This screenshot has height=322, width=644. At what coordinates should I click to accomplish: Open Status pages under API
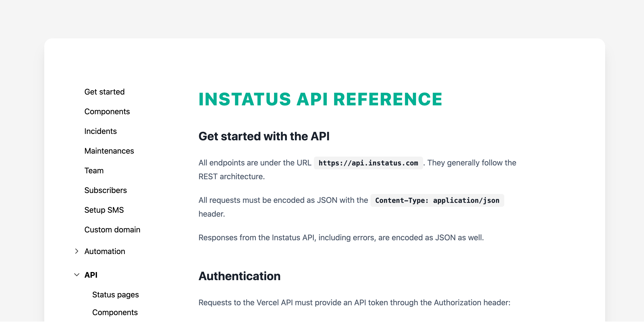coord(116,295)
